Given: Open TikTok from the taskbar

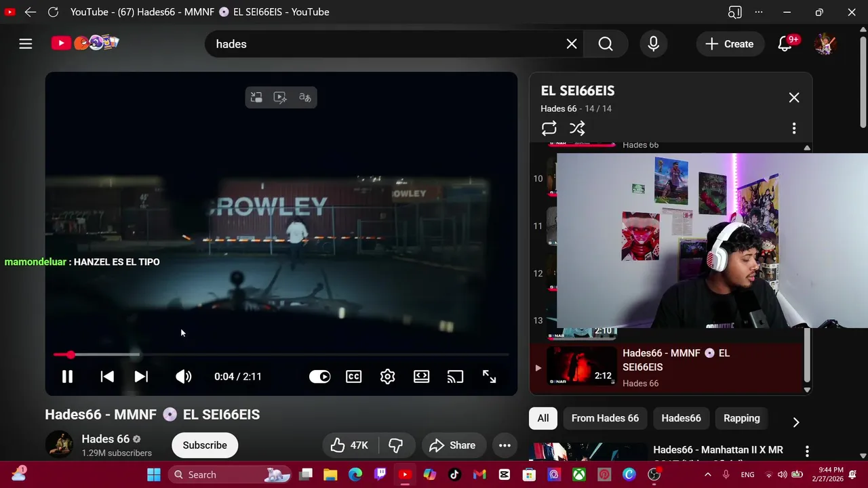Looking at the screenshot, I should pyautogui.click(x=454, y=474).
